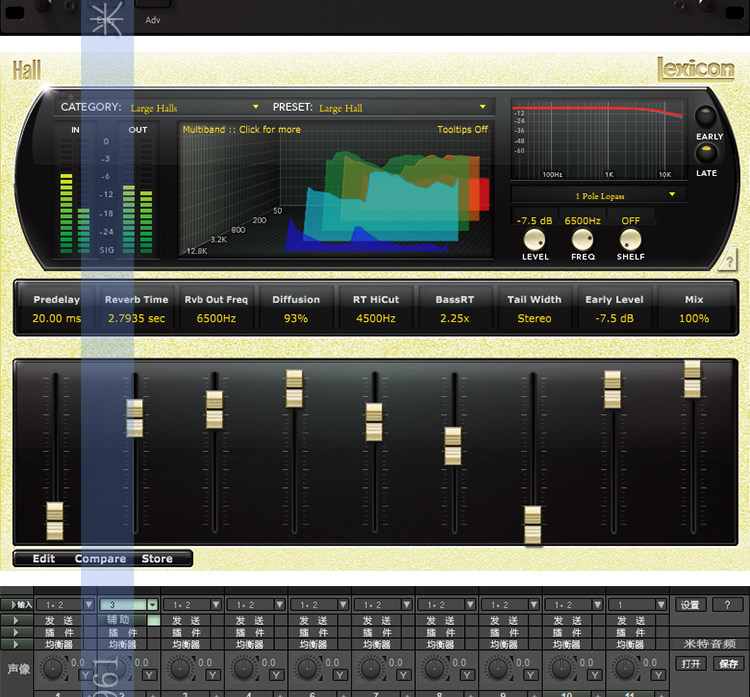Click the Tail Width fader handle

(x=532, y=525)
